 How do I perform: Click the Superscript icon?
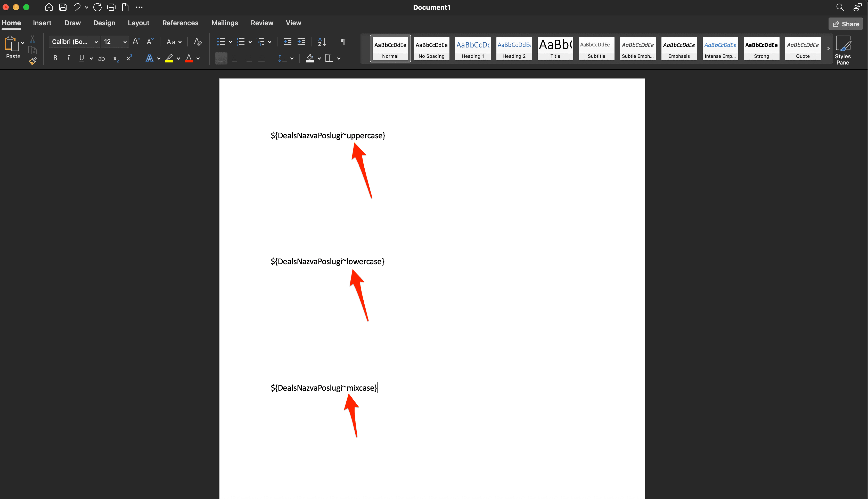(129, 58)
